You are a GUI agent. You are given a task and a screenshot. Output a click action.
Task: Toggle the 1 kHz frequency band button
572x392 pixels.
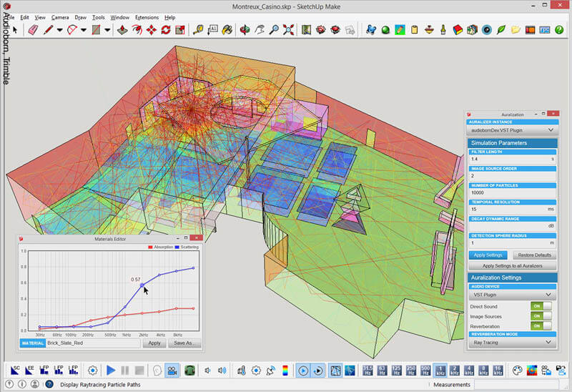(440, 371)
